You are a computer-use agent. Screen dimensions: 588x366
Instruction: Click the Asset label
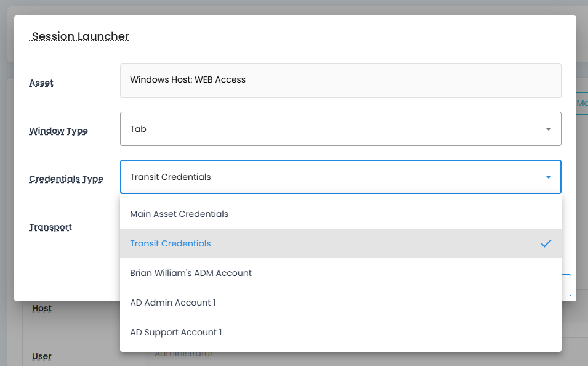41,83
